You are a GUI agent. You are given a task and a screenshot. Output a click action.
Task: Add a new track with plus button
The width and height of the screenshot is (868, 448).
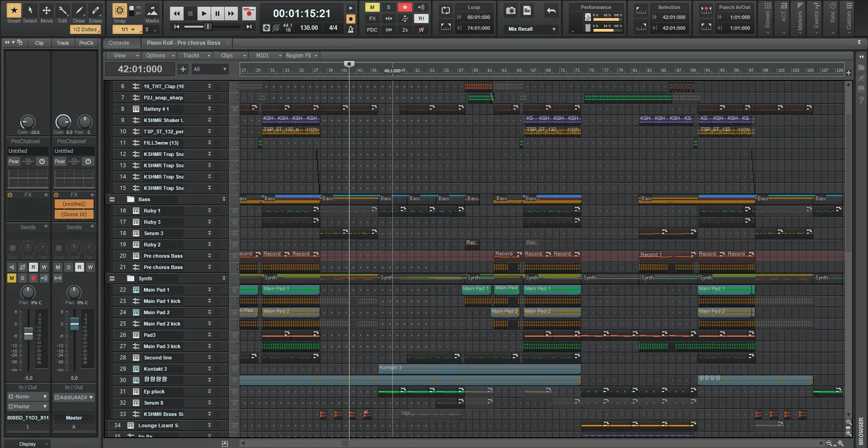coord(183,69)
